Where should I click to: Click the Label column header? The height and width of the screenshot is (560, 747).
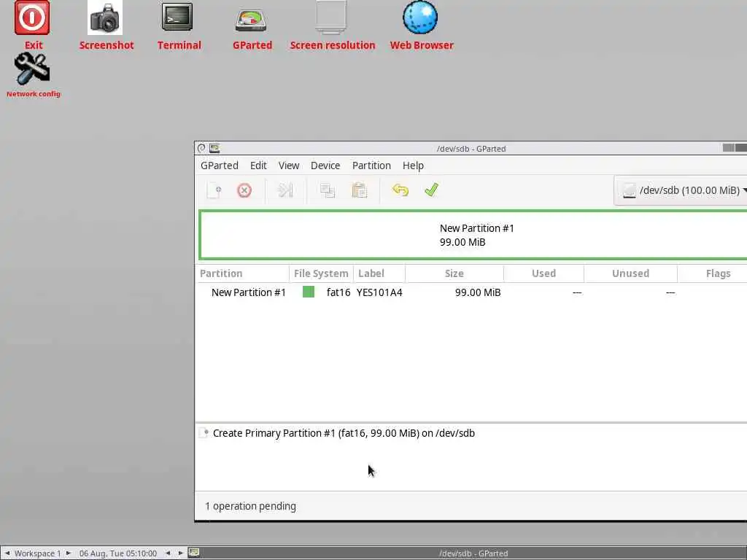[379, 273]
